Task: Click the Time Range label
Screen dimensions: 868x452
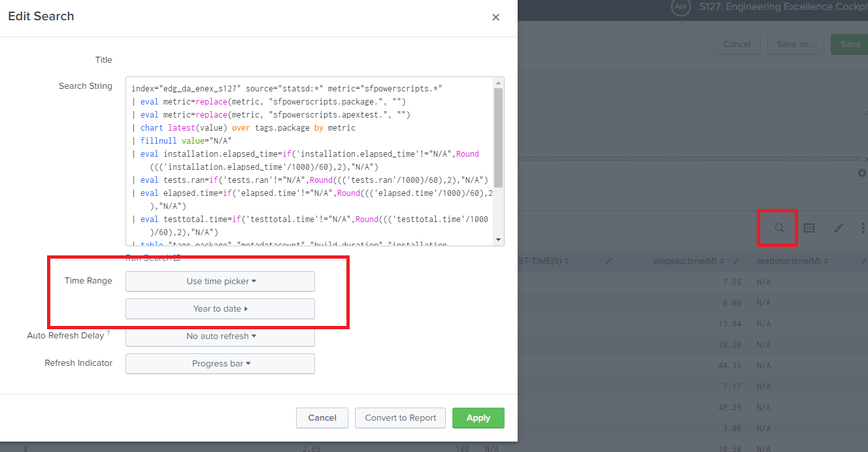Action: click(x=88, y=281)
